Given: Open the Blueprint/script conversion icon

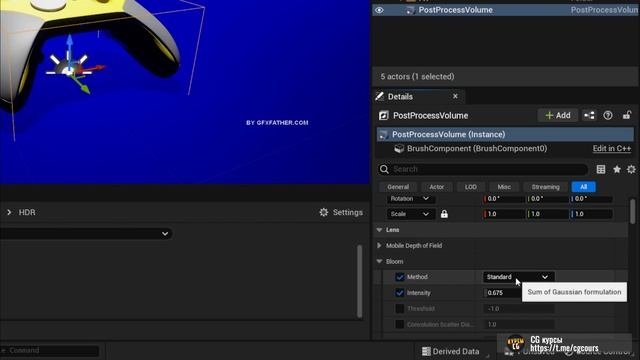Looking at the screenshot, I should [x=589, y=116].
